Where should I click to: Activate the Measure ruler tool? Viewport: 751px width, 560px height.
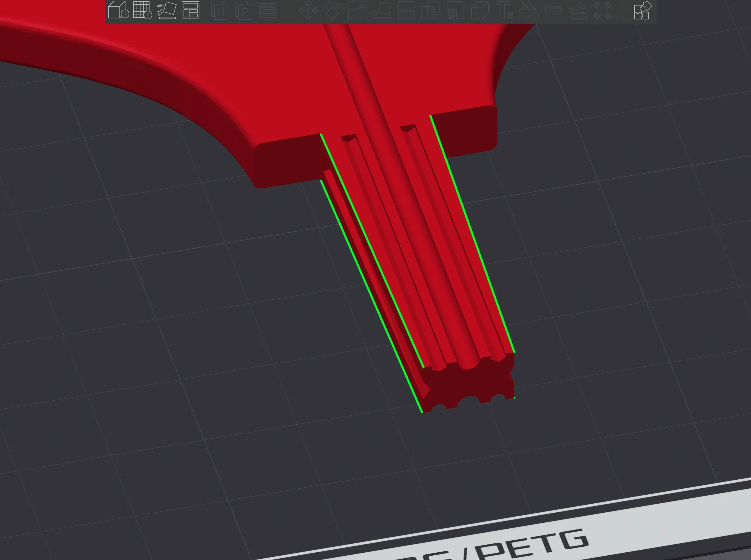tap(553, 11)
